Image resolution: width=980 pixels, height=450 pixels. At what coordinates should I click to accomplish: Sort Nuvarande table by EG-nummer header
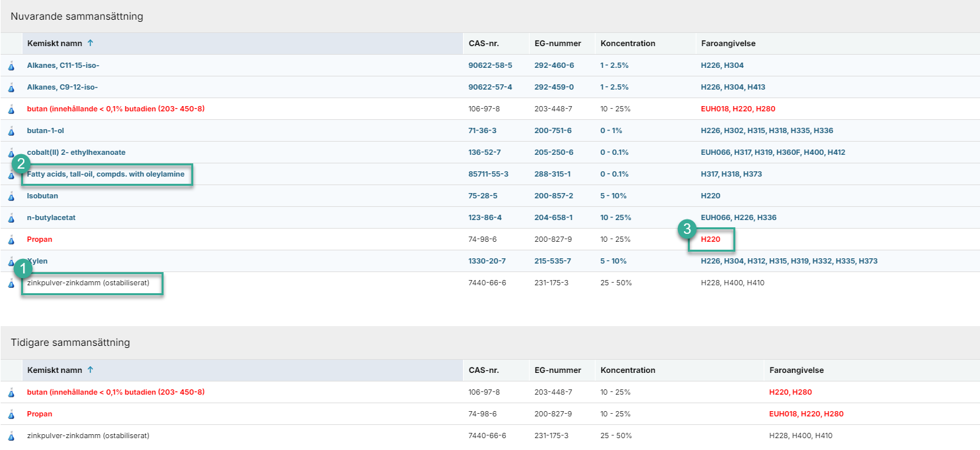point(558,43)
